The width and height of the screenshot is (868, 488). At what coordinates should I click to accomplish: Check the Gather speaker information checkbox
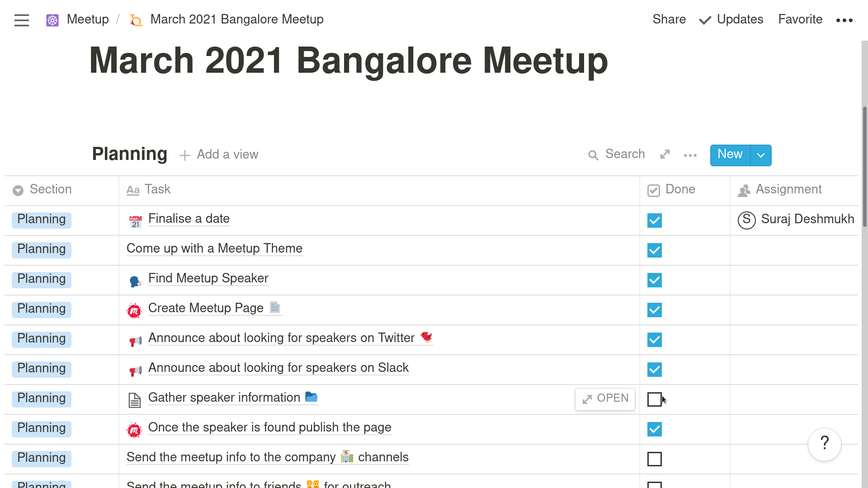tap(654, 399)
